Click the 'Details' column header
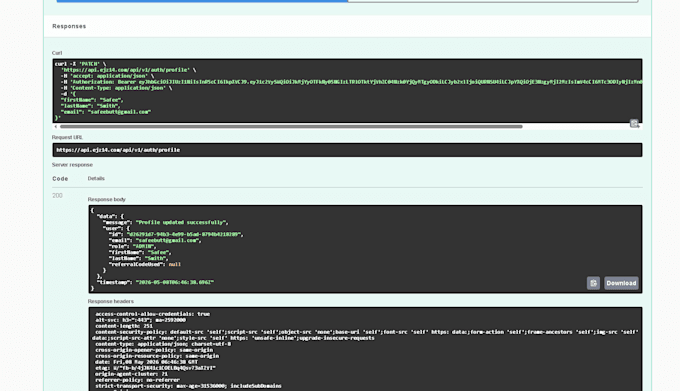The width and height of the screenshot is (680, 391). click(96, 178)
